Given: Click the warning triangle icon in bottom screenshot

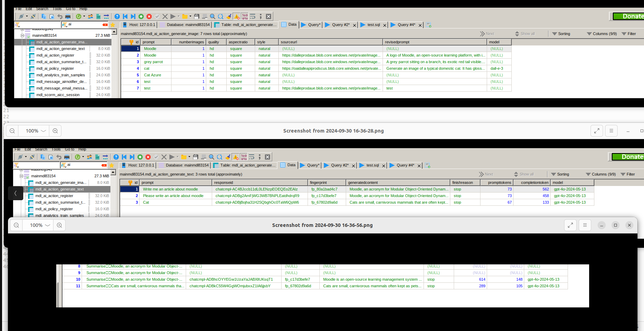Looking at the screenshot, I should [x=236, y=157].
